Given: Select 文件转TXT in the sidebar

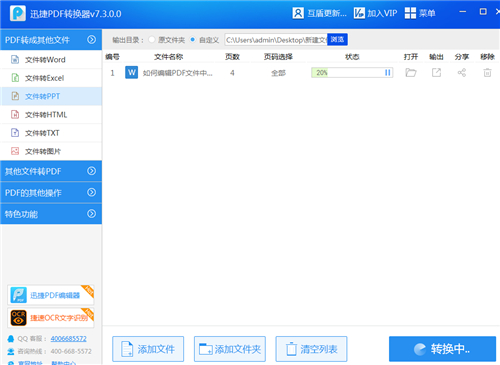Looking at the screenshot, I should click(x=51, y=133).
